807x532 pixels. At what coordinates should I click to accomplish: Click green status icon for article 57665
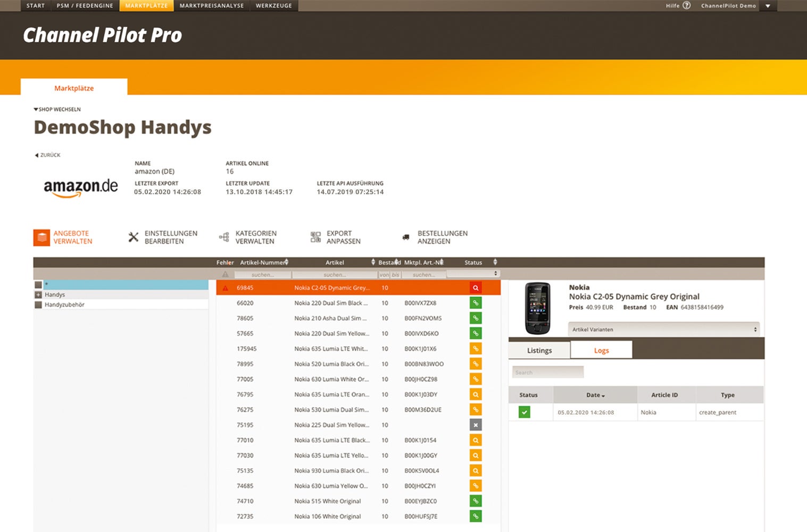(476, 334)
